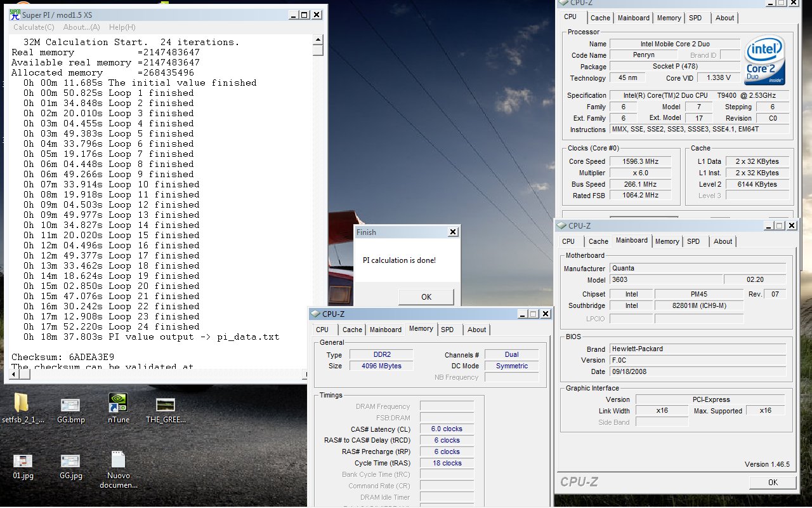This screenshot has height=508, width=812.
Task: Open Cache tab in CPU-Z Mainboard window
Action: tap(598, 241)
